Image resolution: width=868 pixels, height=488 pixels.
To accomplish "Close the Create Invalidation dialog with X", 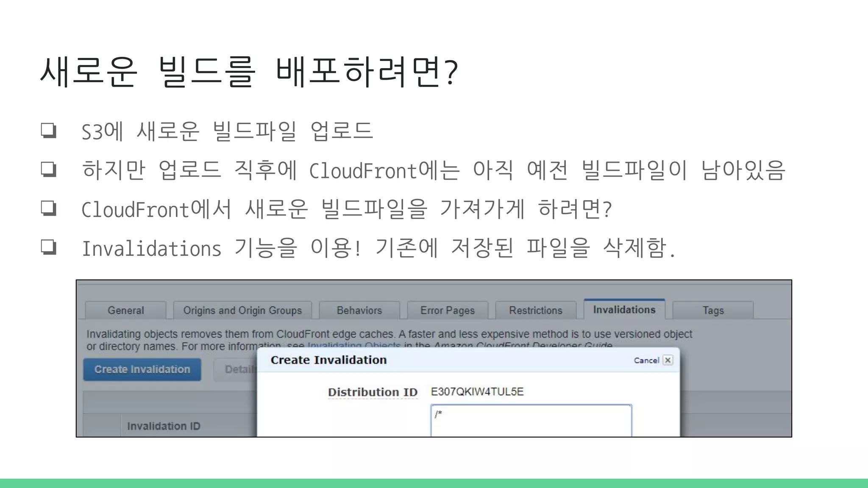I will click(668, 360).
